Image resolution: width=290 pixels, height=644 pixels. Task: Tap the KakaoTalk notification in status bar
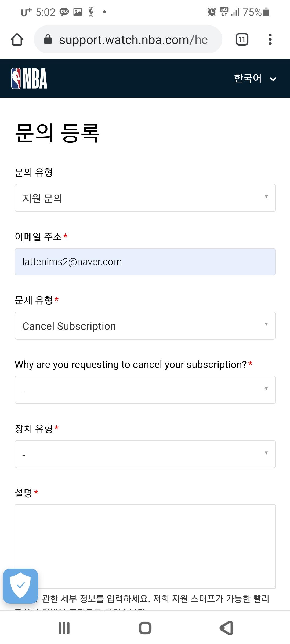[x=64, y=12]
